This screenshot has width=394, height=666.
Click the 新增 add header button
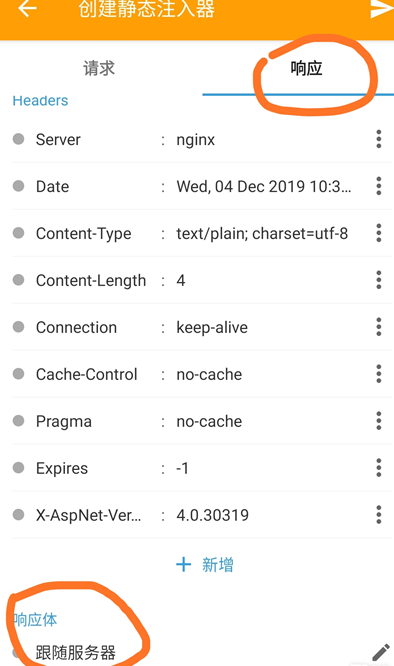[205, 564]
